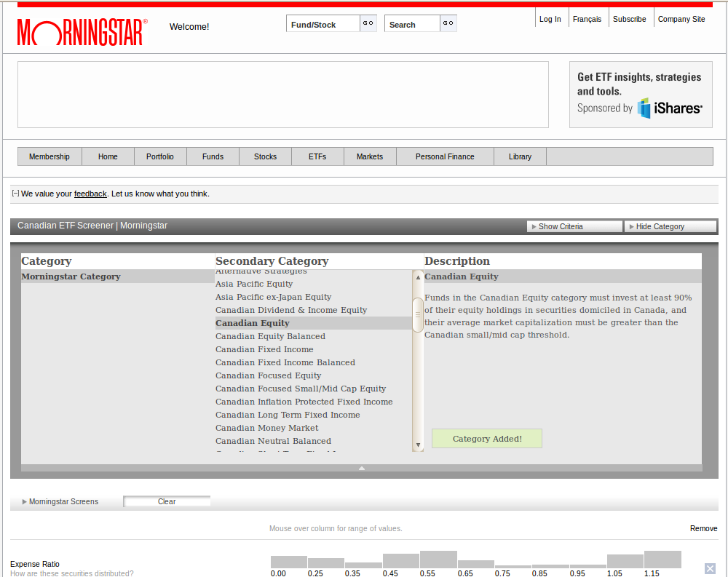This screenshot has width=728, height=577.
Task: Click the Category Added! button
Action: pyautogui.click(x=487, y=439)
